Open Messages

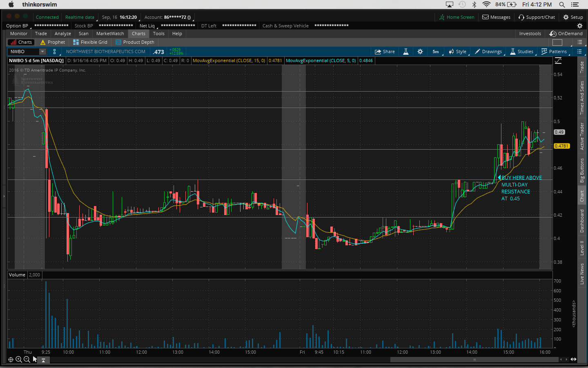(497, 17)
